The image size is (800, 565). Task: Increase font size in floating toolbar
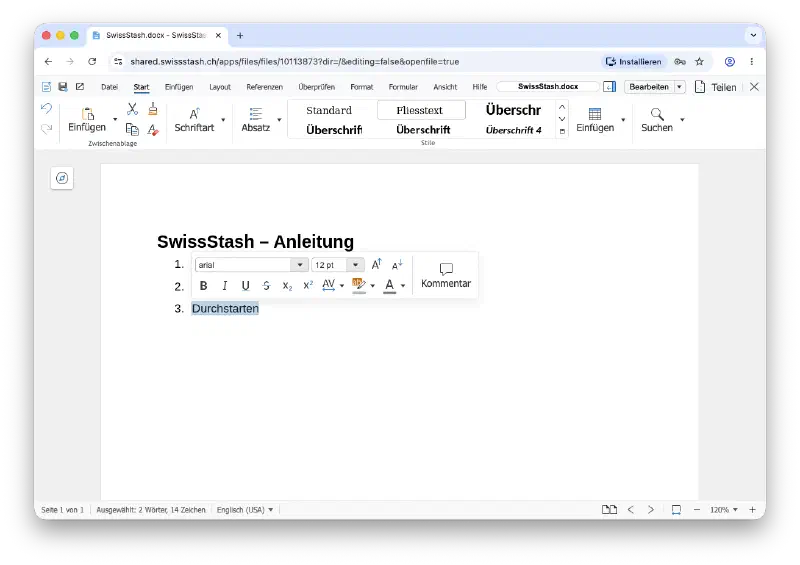point(377,264)
